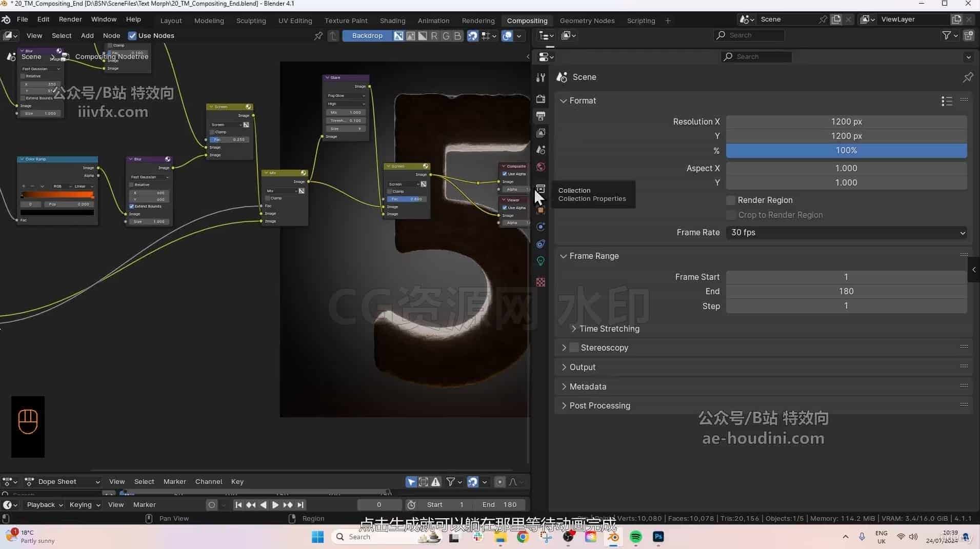980x549 pixels.
Task: Open Photoshop from Windows taskbar
Action: pos(658,537)
